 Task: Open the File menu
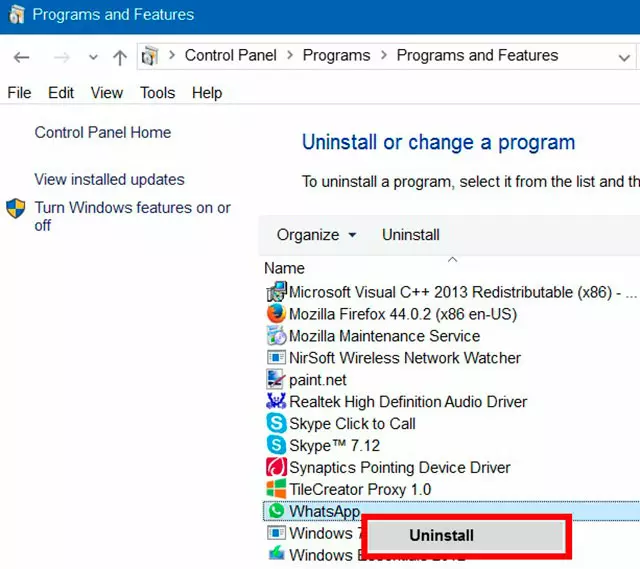pyautogui.click(x=19, y=93)
